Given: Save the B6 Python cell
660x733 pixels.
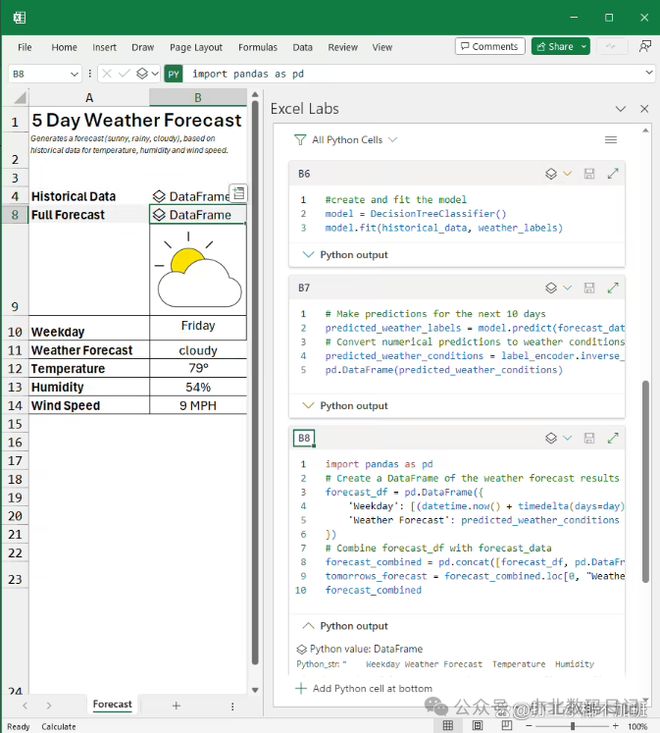Looking at the screenshot, I should pyautogui.click(x=589, y=174).
